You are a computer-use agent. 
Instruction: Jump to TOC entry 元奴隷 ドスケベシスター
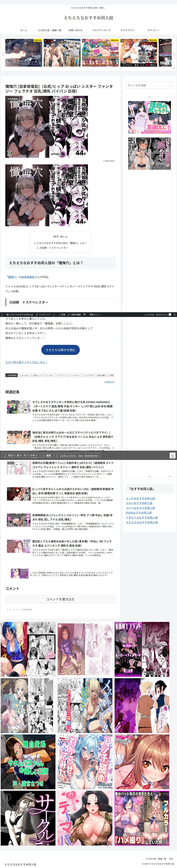[x=53, y=248]
